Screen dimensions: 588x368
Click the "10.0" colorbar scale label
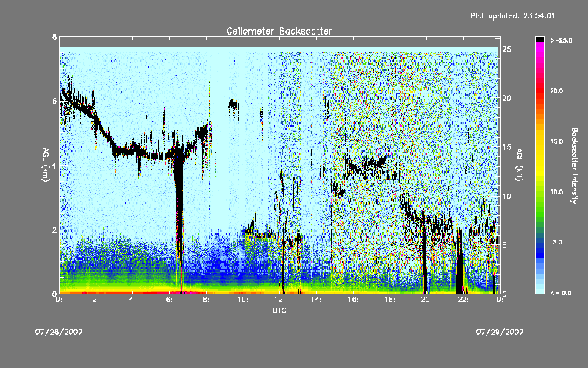click(556, 192)
